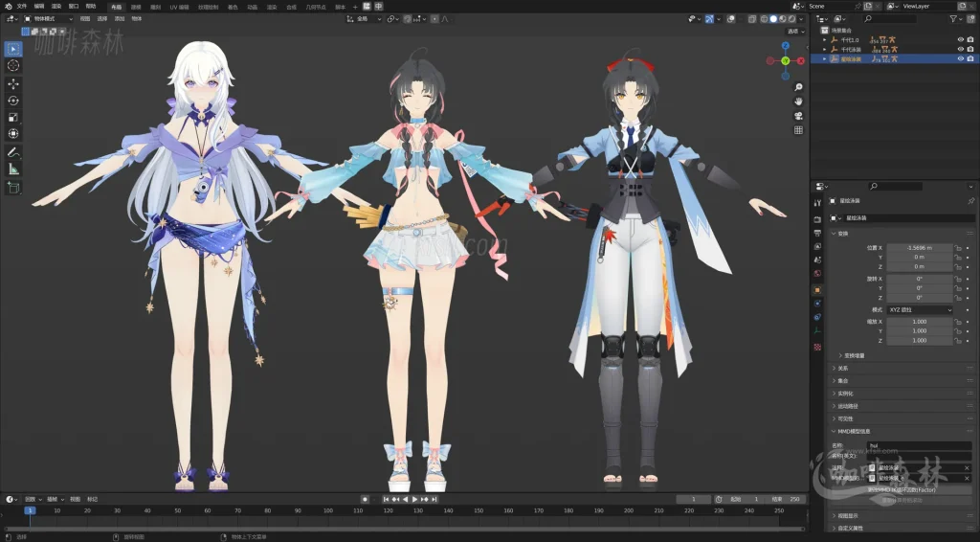Switch perspective/orthographic with grid icon
Viewport: 980px width, 542px height.
point(798,130)
